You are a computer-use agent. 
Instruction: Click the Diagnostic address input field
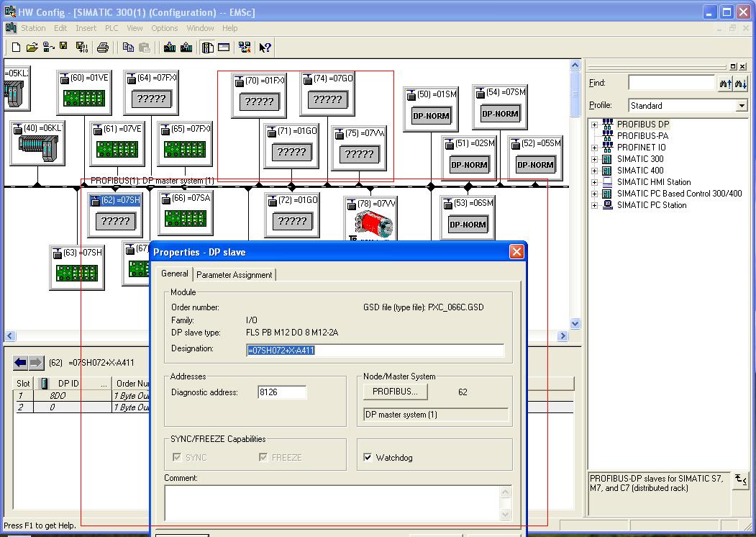pyautogui.click(x=282, y=392)
